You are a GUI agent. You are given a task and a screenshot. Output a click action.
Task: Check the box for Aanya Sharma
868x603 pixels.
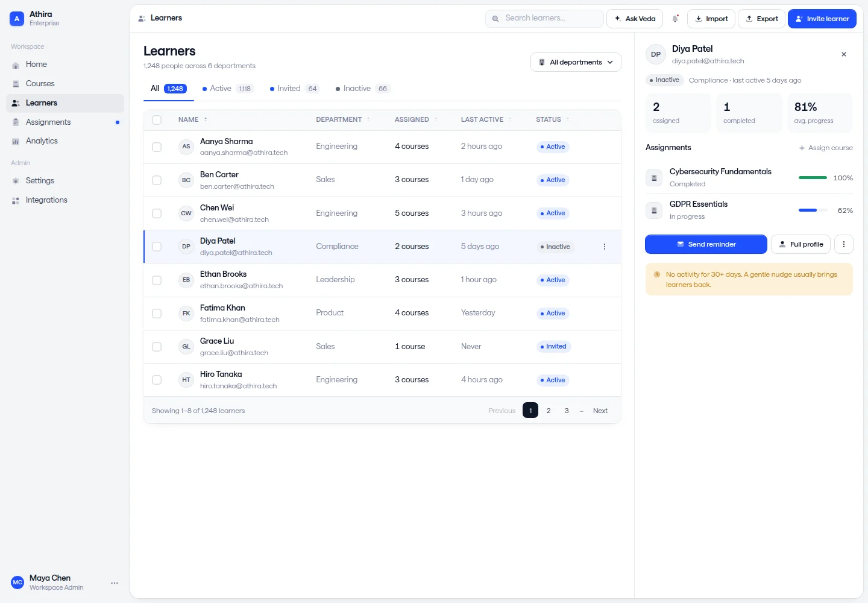coord(157,147)
